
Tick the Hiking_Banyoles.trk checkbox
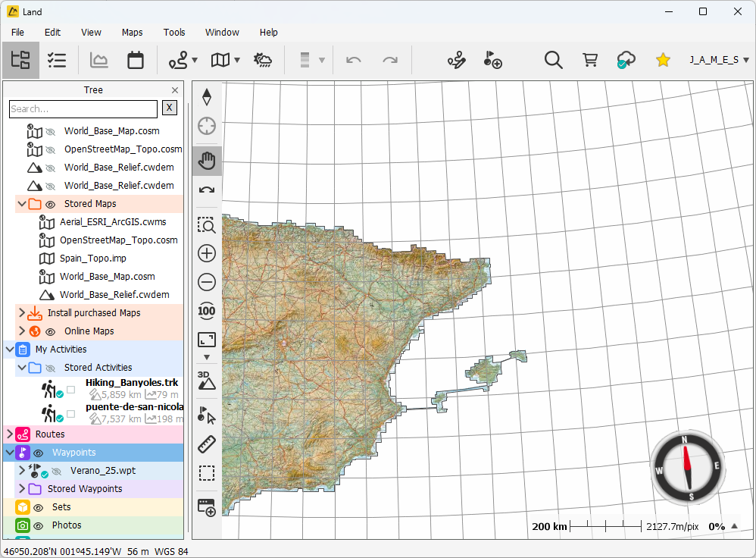[x=70, y=390]
